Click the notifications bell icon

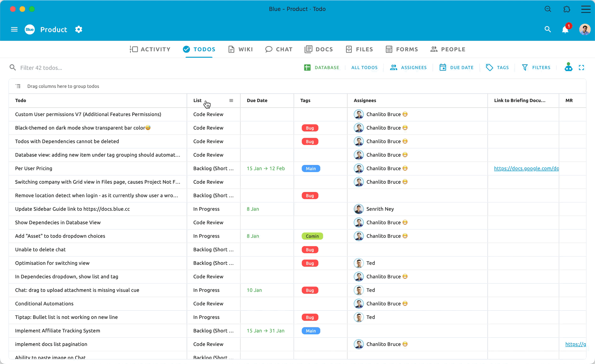click(x=565, y=29)
